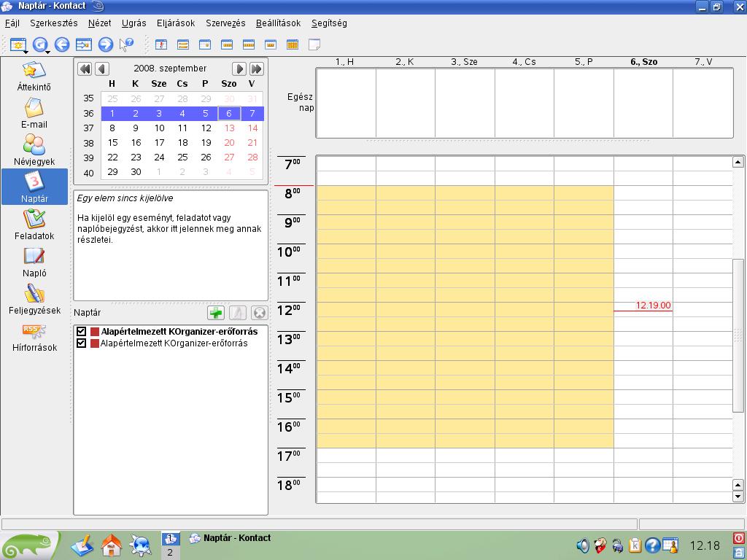The width and height of the screenshot is (747, 560).
Task: Click the agenda vertical scrollbar up arrow
Action: coord(738,162)
